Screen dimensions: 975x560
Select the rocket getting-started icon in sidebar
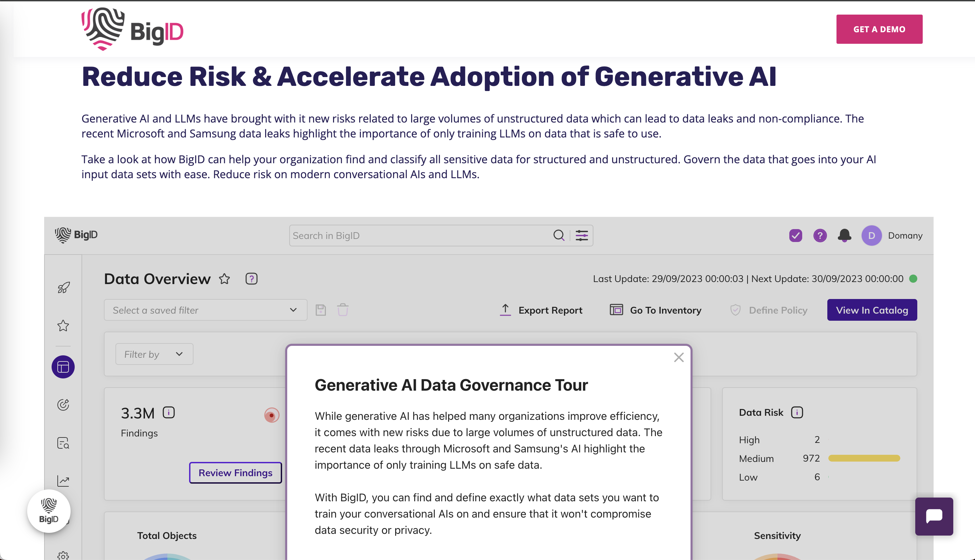[x=63, y=287]
